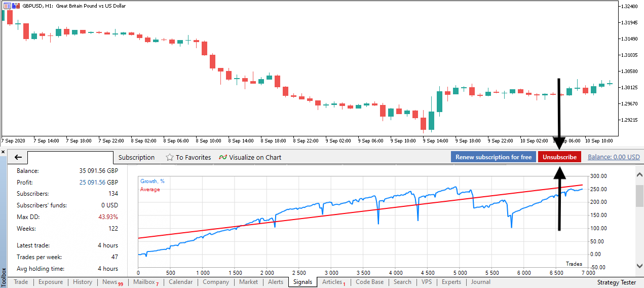Viewport: 644px width, 288px height.
Task: Click the Growth, % legend label
Action: point(152,181)
